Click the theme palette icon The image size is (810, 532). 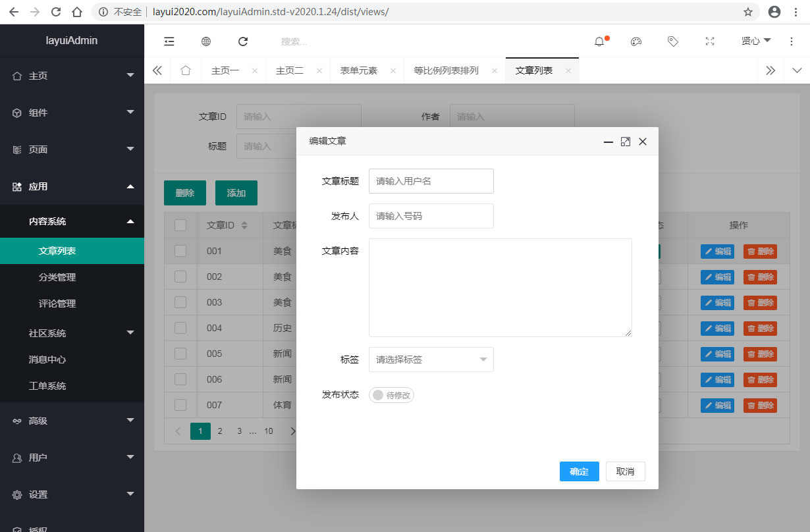(635, 41)
